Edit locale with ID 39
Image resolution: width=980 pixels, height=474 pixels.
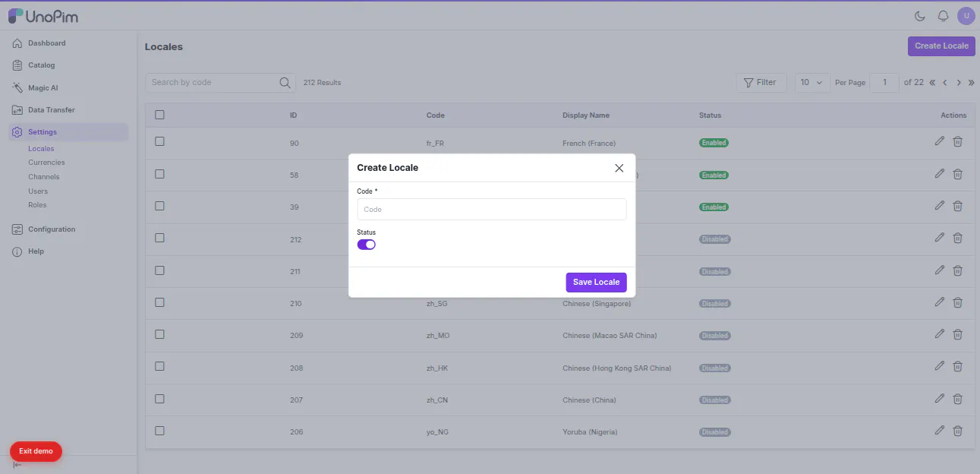(940, 205)
